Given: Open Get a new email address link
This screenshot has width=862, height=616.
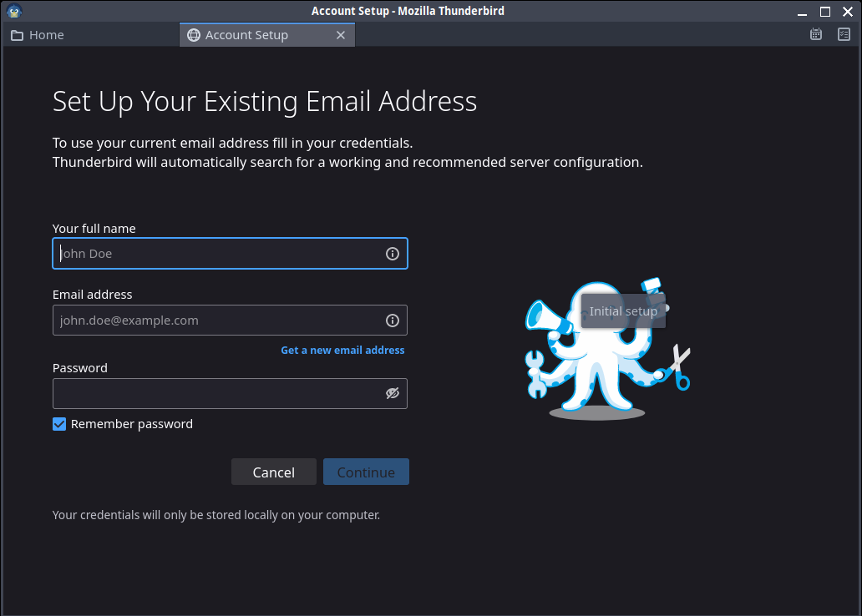Looking at the screenshot, I should (342, 350).
